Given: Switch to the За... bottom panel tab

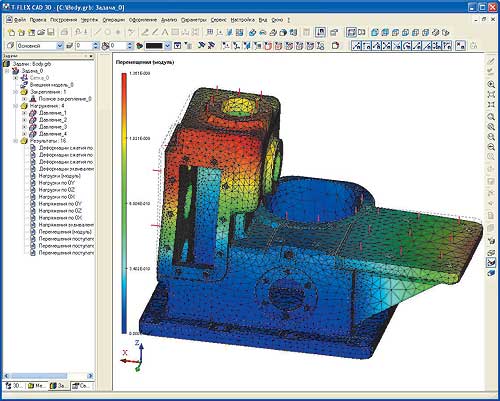Looking at the screenshot, I should point(59,386).
